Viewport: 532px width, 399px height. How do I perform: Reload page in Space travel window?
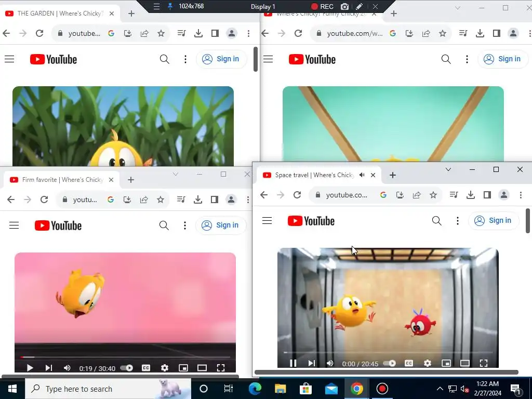297,195
